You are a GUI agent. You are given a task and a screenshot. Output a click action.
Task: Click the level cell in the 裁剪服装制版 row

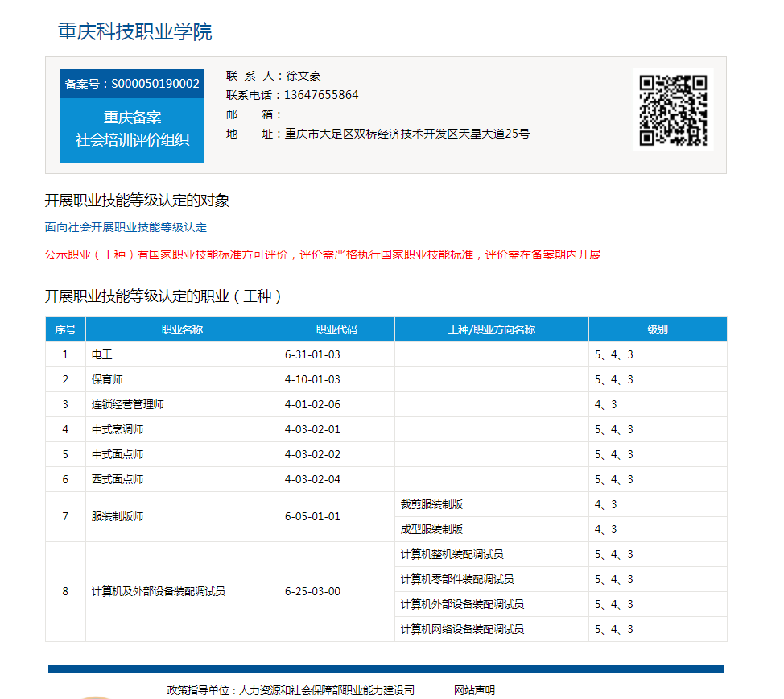coord(658,504)
